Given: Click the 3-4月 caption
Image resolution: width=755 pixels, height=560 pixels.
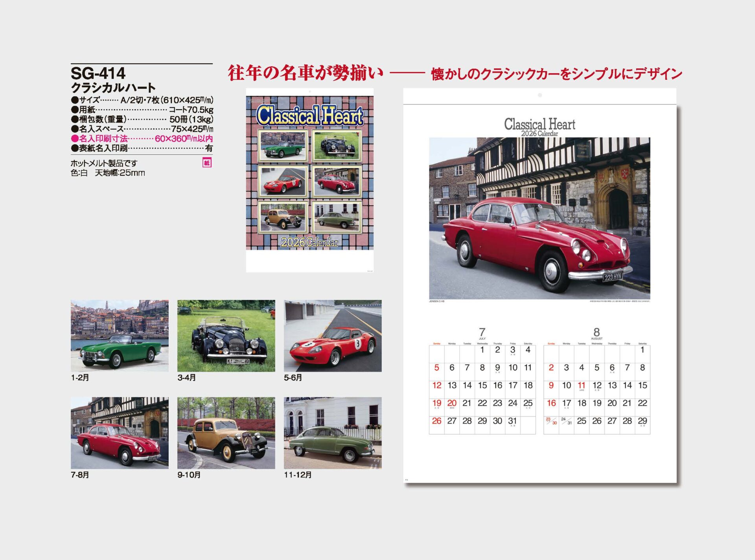Looking at the screenshot, I should click(x=186, y=378).
